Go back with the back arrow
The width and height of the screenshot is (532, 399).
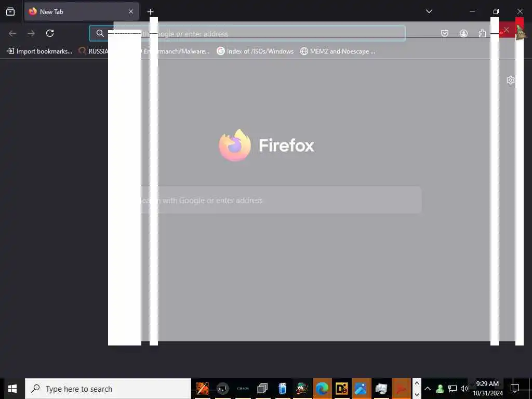point(12,33)
